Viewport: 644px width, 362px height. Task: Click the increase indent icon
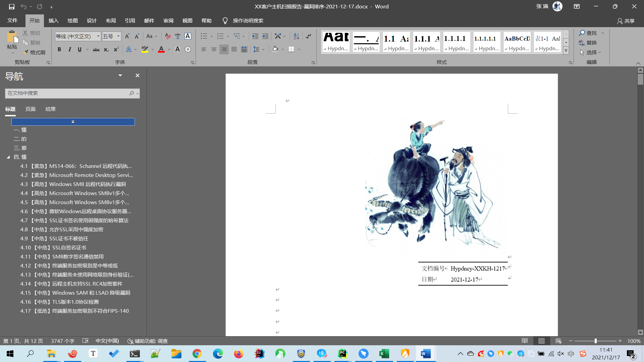[x=265, y=36]
